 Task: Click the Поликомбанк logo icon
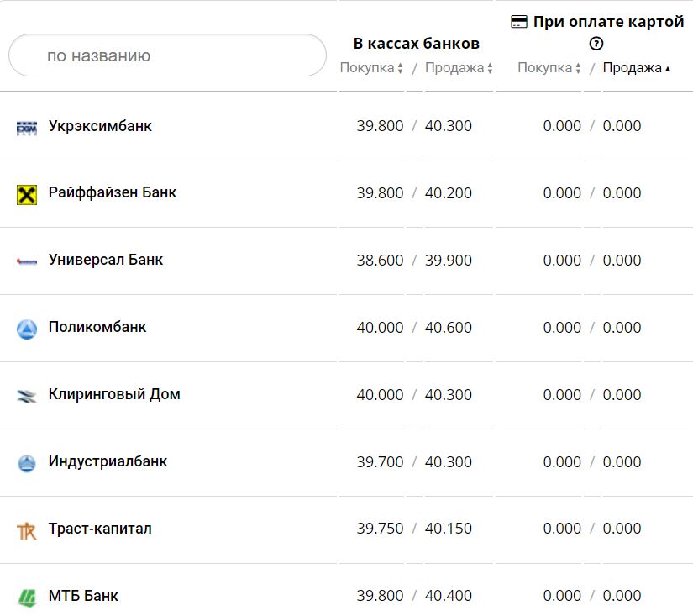point(27,329)
